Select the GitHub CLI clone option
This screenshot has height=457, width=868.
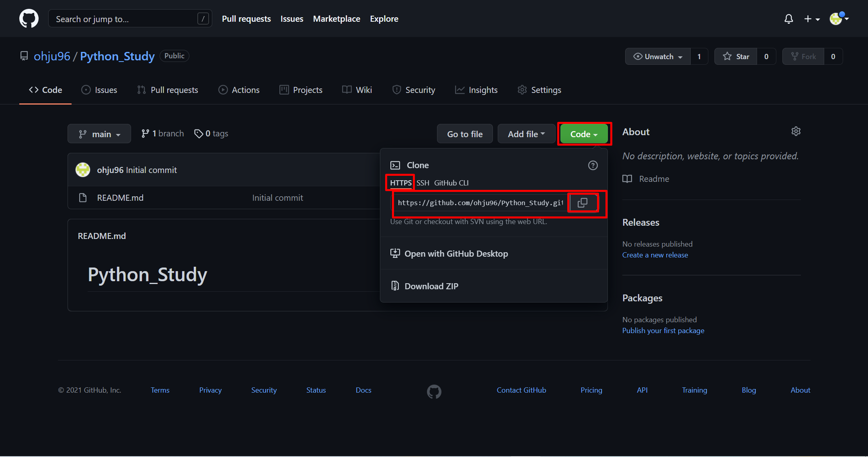(x=451, y=183)
